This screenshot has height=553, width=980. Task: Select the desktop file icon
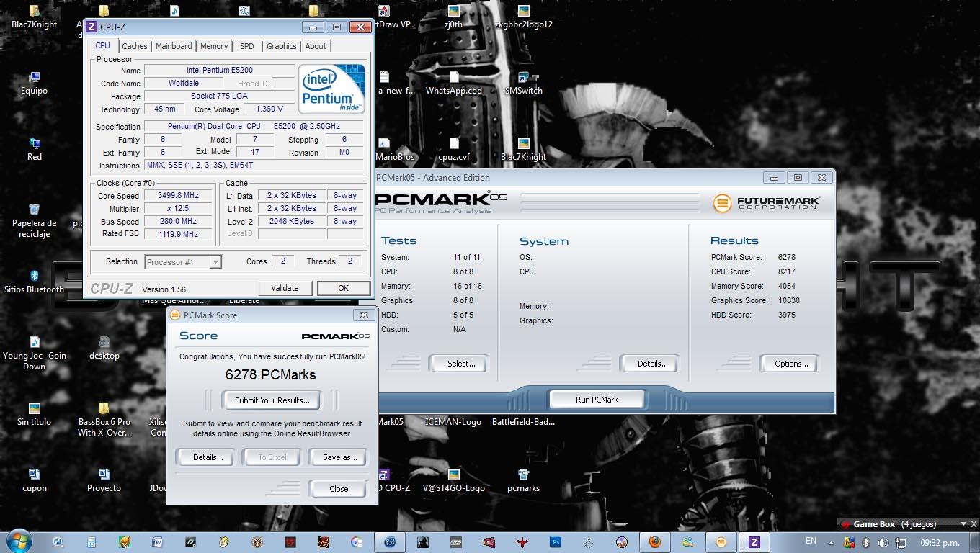pyautogui.click(x=104, y=348)
